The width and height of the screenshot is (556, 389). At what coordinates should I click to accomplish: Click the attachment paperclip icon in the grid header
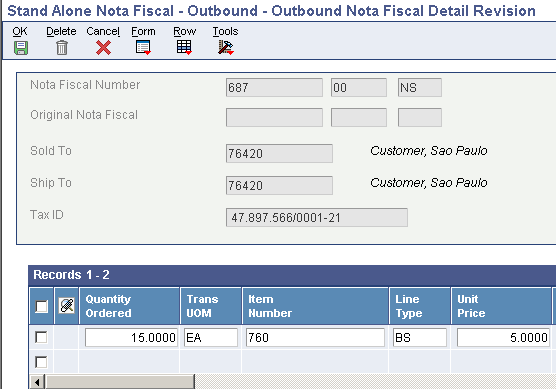click(67, 306)
